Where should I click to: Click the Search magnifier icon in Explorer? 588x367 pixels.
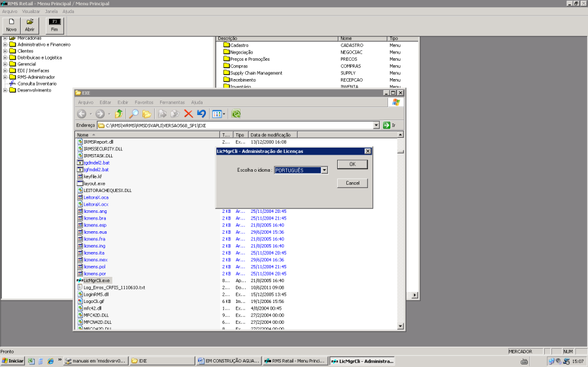[x=133, y=114]
